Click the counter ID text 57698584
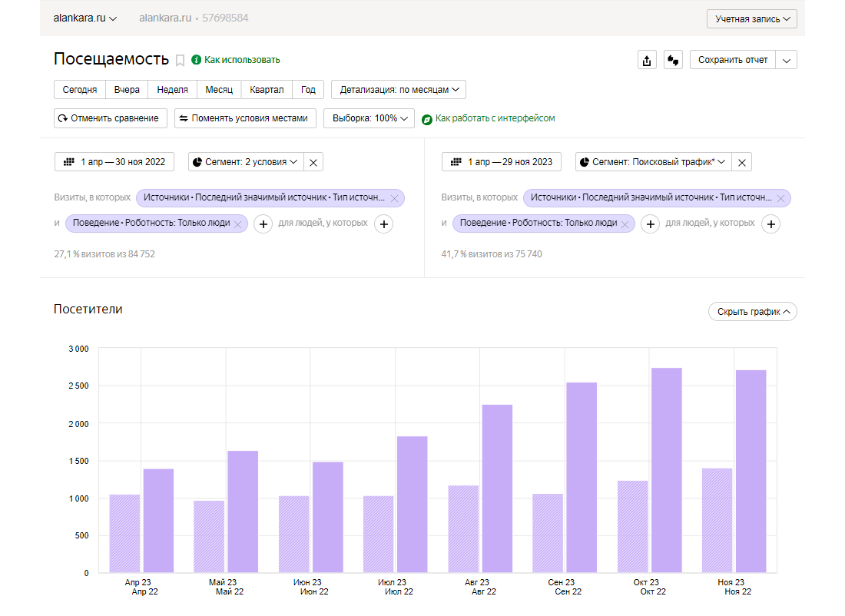This screenshot has height=616, width=845. tap(225, 18)
